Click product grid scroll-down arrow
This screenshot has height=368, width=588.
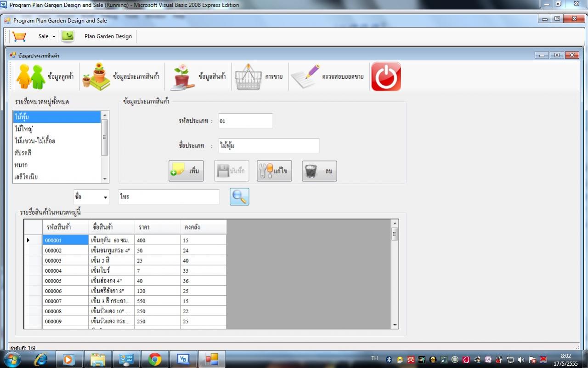tap(395, 325)
